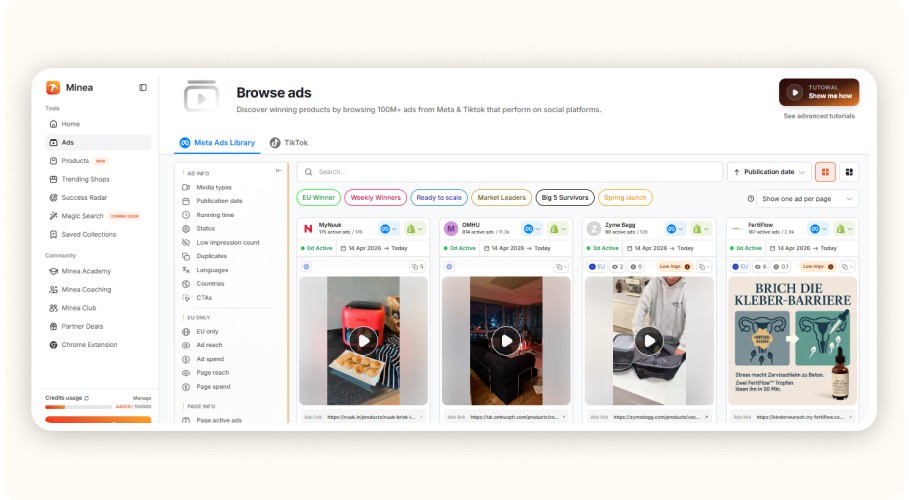Open Magic Search item
The height and width of the screenshot is (500, 909).
pyautogui.click(x=97, y=216)
